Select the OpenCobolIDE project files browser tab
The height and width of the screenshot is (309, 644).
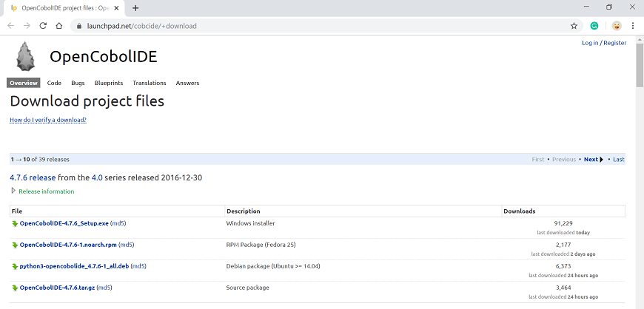click(64, 8)
